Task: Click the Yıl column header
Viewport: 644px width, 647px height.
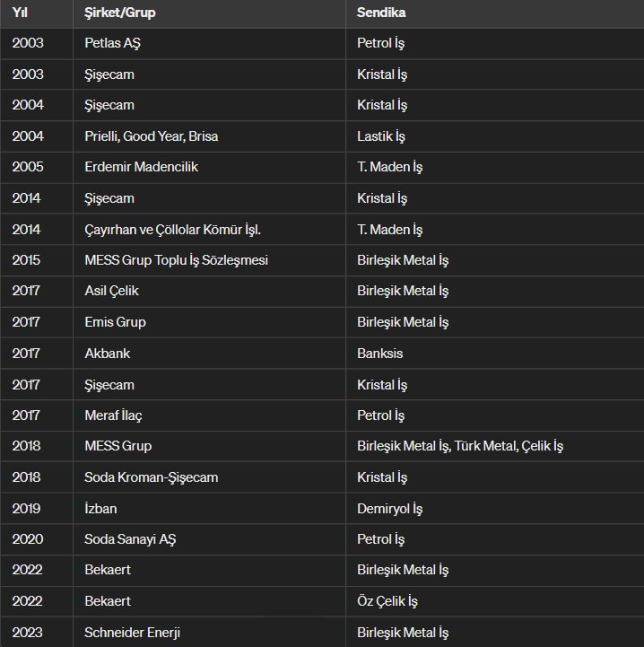Action: coord(20,13)
